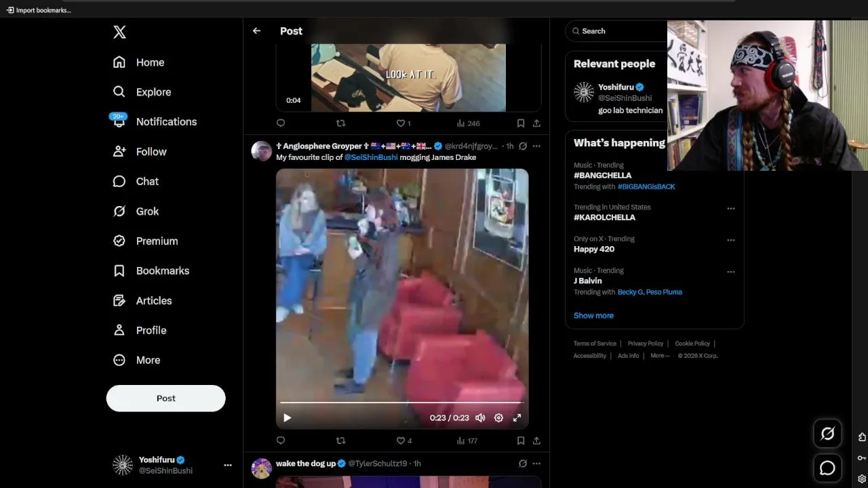Open the Follow page
This screenshot has height=488, width=868.
click(140, 152)
